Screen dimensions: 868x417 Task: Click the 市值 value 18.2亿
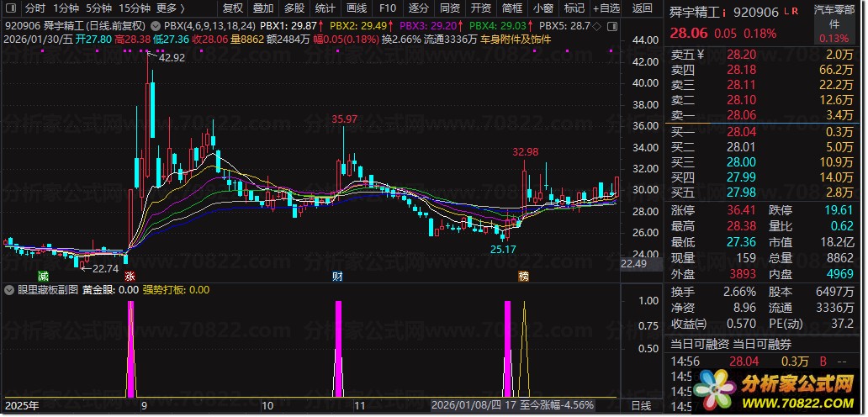point(835,242)
